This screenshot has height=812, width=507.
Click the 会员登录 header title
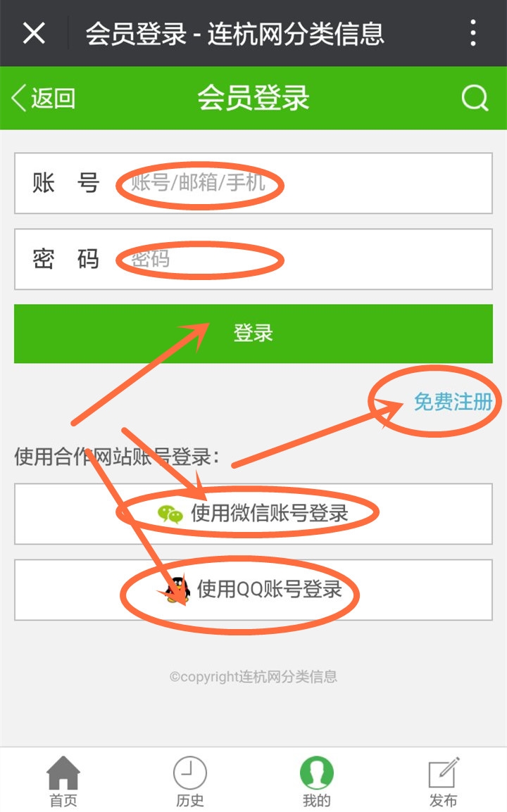point(253,97)
